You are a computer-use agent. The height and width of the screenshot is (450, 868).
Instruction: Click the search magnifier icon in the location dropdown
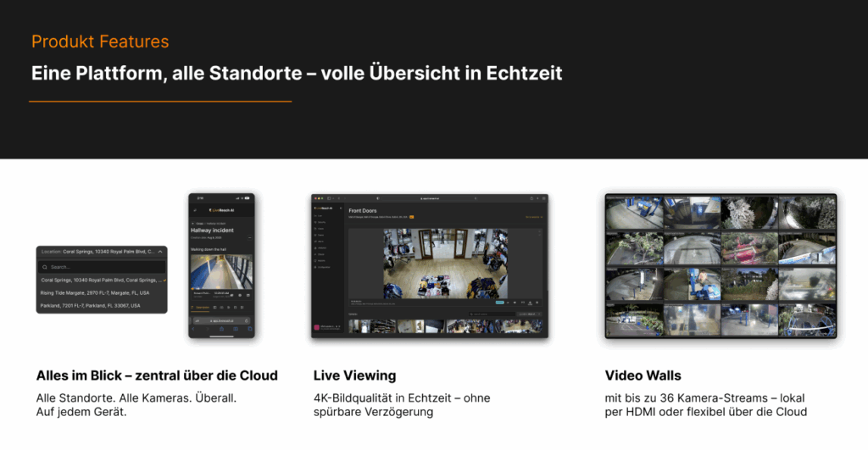point(45,267)
